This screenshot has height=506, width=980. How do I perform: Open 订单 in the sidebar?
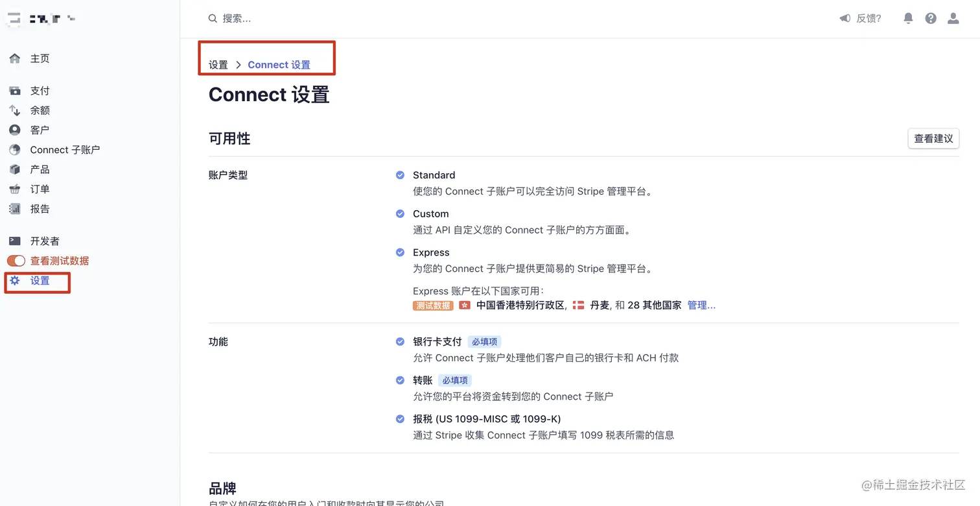[40, 189]
